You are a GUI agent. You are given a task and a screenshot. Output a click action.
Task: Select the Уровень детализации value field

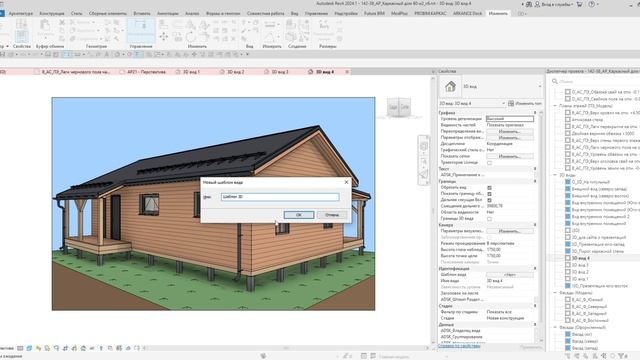(510, 119)
